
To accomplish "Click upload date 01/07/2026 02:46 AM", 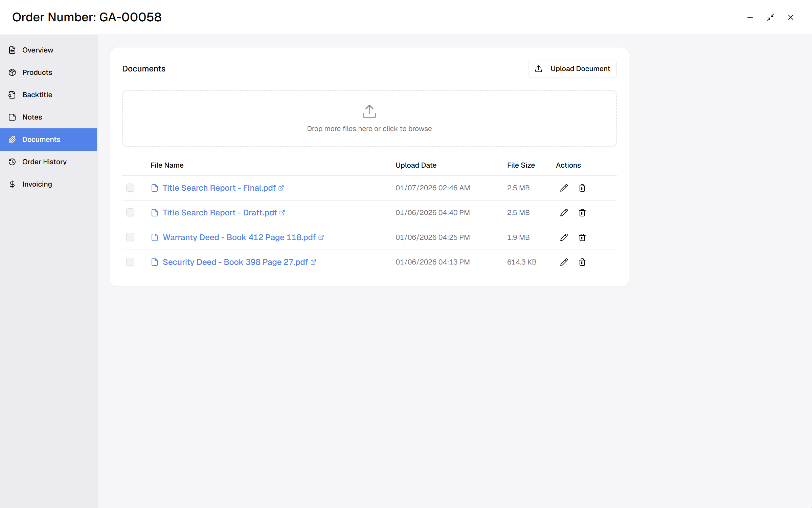I will tap(432, 188).
